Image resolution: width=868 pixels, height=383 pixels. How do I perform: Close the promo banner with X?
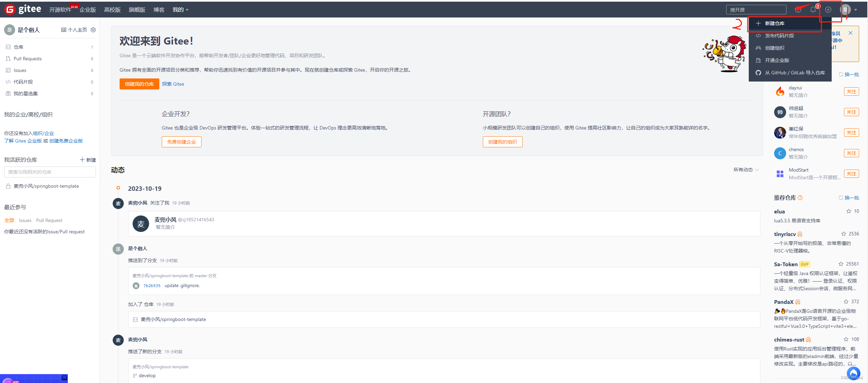pyautogui.click(x=851, y=33)
